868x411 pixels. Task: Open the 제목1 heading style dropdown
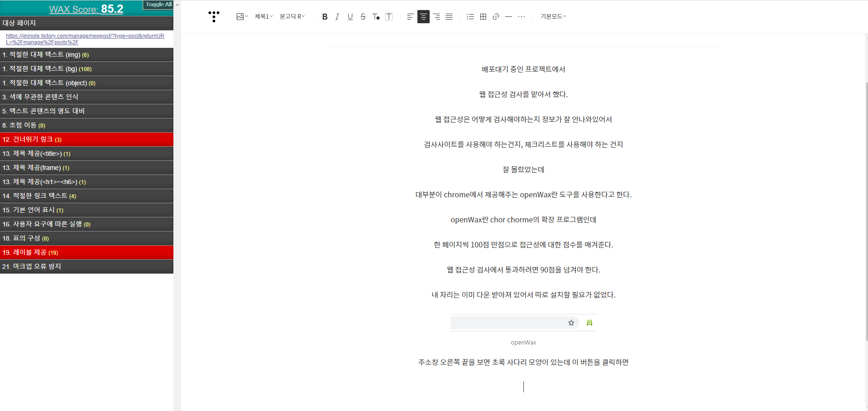[x=264, y=16]
